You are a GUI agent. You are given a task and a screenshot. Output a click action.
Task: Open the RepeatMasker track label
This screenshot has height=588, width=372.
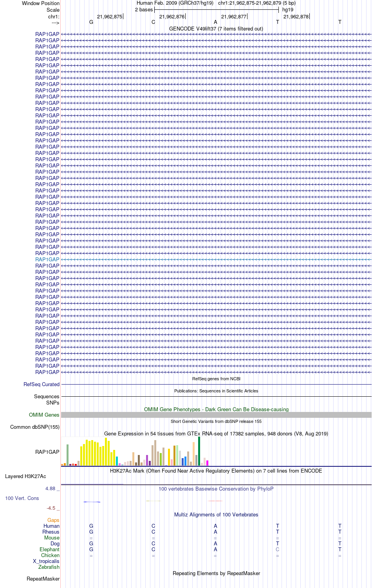point(43,579)
